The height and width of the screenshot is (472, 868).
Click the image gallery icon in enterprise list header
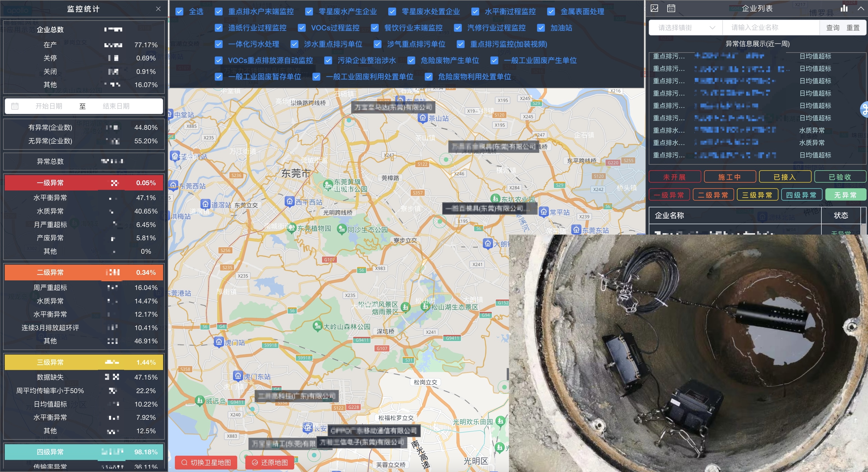coord(654,8)
